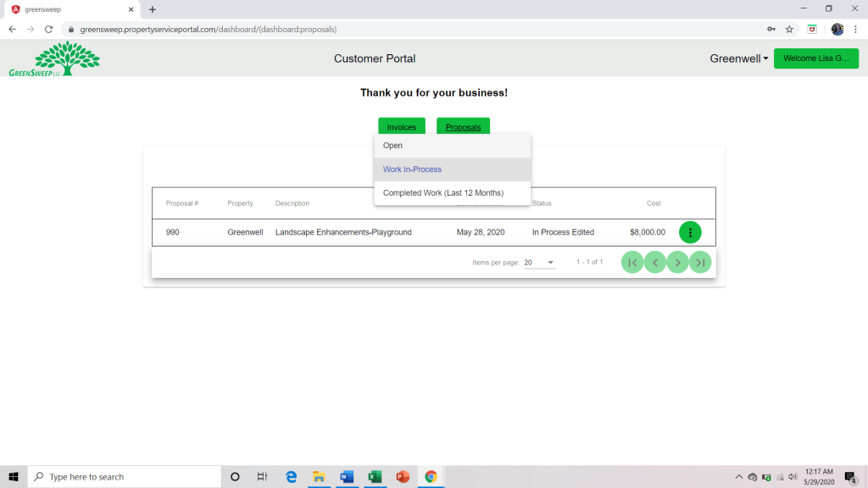Select Open from the Proposals menu

[x=453, y=146]
